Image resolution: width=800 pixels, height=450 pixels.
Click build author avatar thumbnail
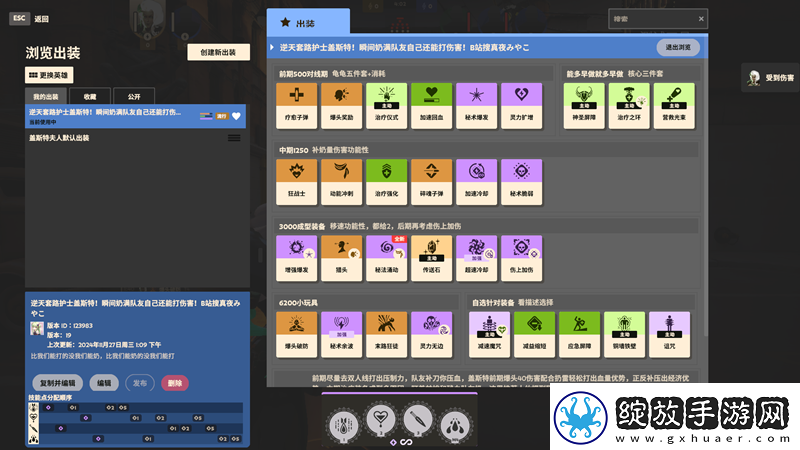click(x=37, y=329)
